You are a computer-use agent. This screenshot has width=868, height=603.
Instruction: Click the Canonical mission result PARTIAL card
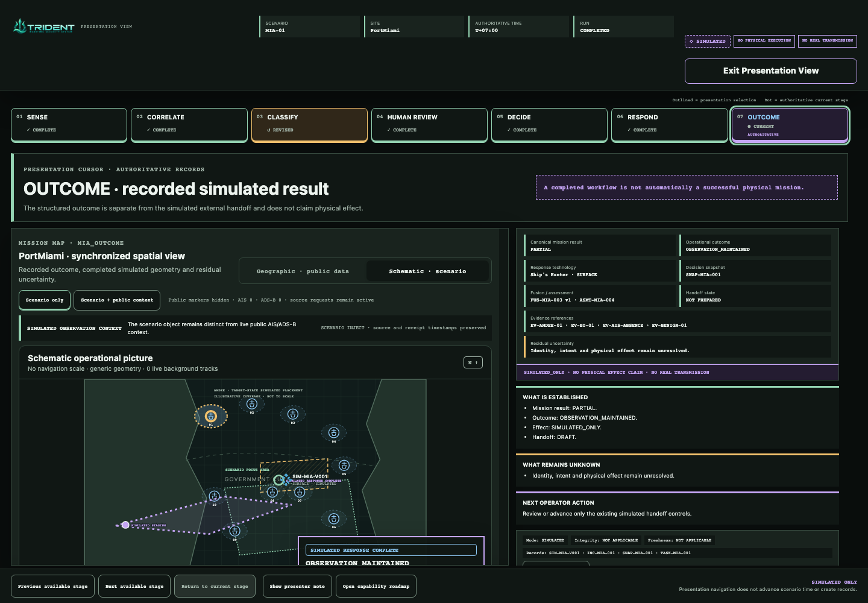tap(600, 245)
